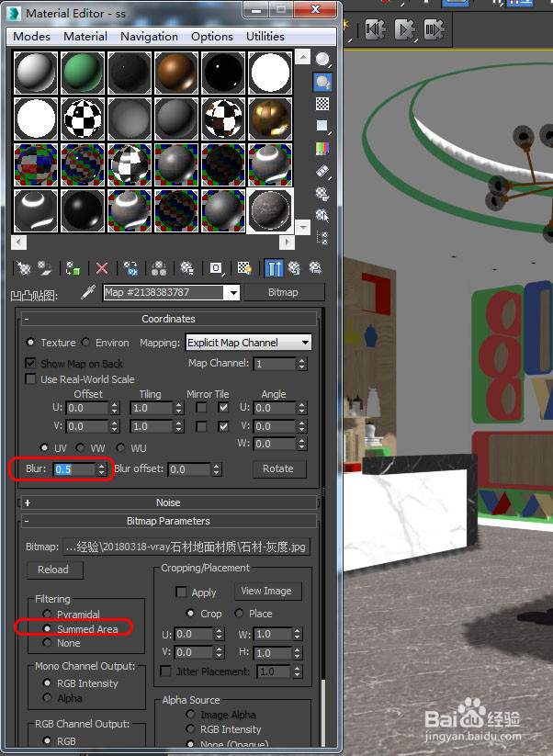Open the Navigation menu
553x756 pixels.
pyautogui.click(x=149, y=36)
